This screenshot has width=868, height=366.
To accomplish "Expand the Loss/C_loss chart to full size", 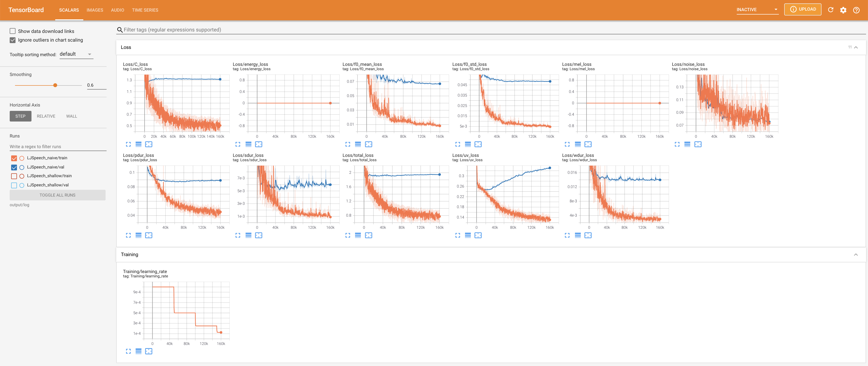I will click(x=128, y=144).
